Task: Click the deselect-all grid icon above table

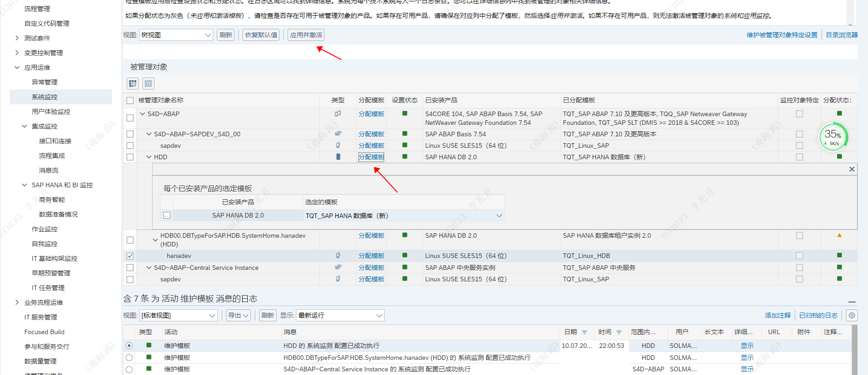Action: click(148, 84)
